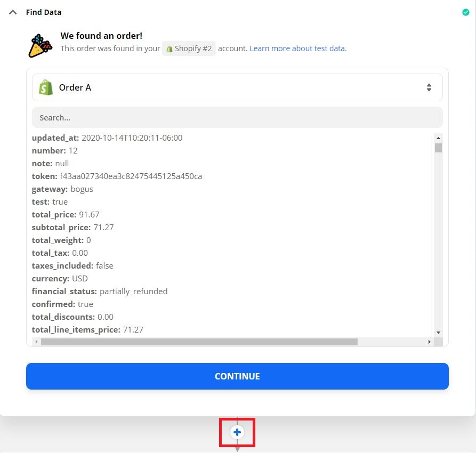Add a step with the plus icon
Screen dimensions: 476x453
coord(237,432)
